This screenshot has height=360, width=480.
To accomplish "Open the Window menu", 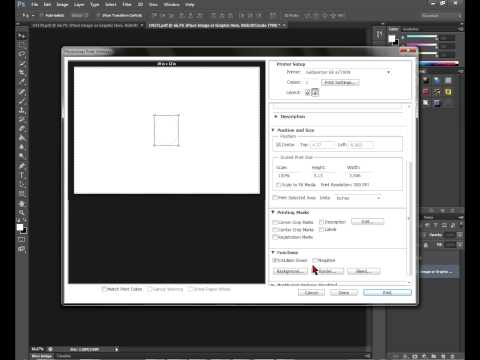I will [172, 5].
